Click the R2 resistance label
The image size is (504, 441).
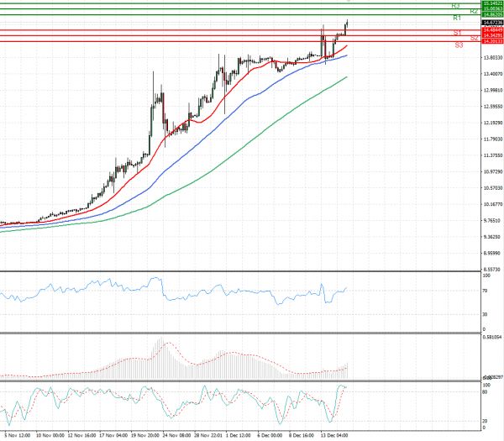pos(474,11)
